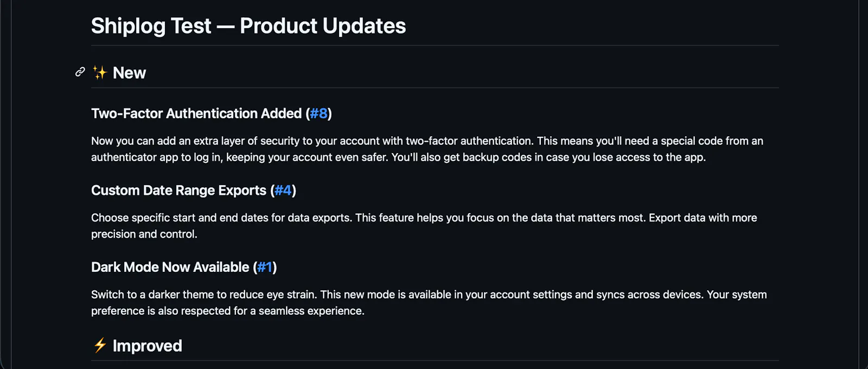This screenshot has width=868, height=369.
Task: Click the New section heading
Action: [129, 73]
